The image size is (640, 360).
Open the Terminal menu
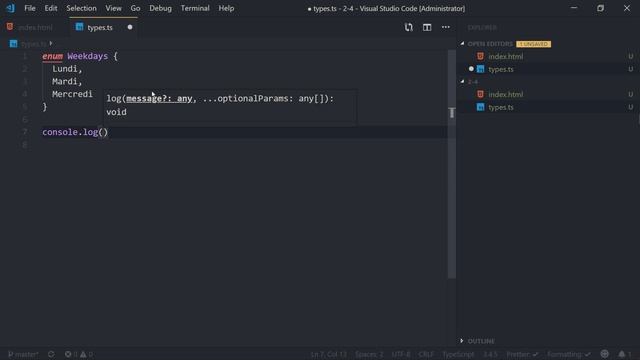point(195,8)
